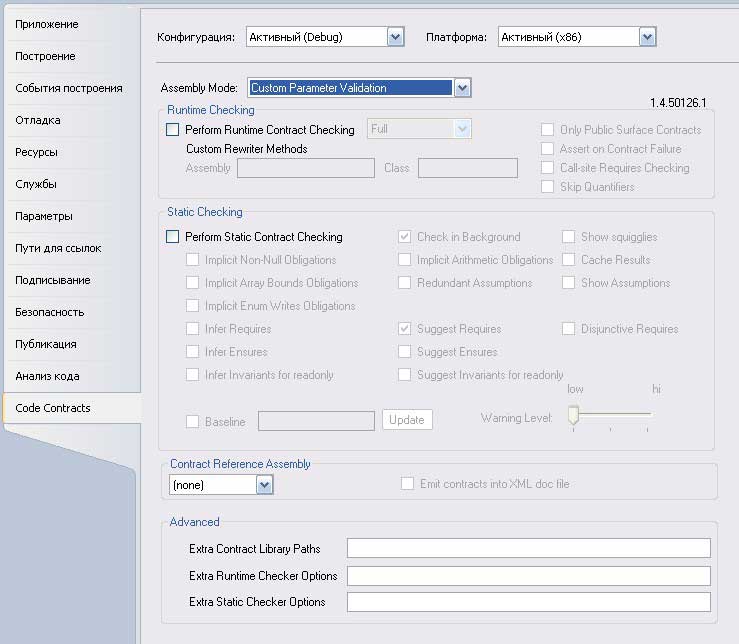Screen dimensions: 739x644
Task: Toggle Show squigglies checkbox
Action: (x=568, y=237)
